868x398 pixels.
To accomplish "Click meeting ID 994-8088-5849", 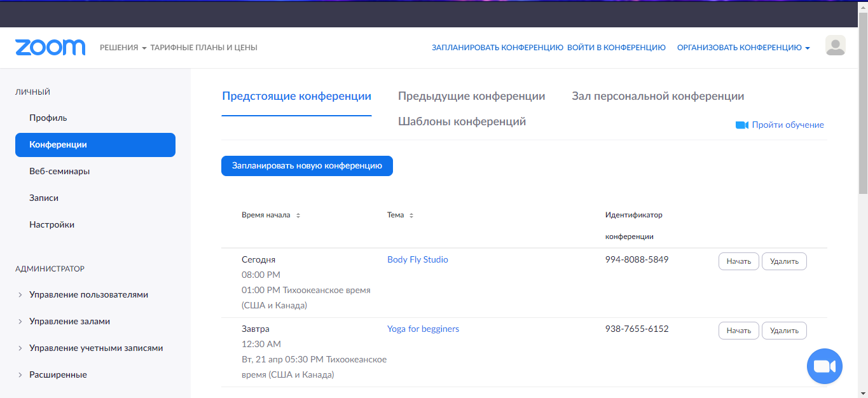I will click(x=637, y=259).
